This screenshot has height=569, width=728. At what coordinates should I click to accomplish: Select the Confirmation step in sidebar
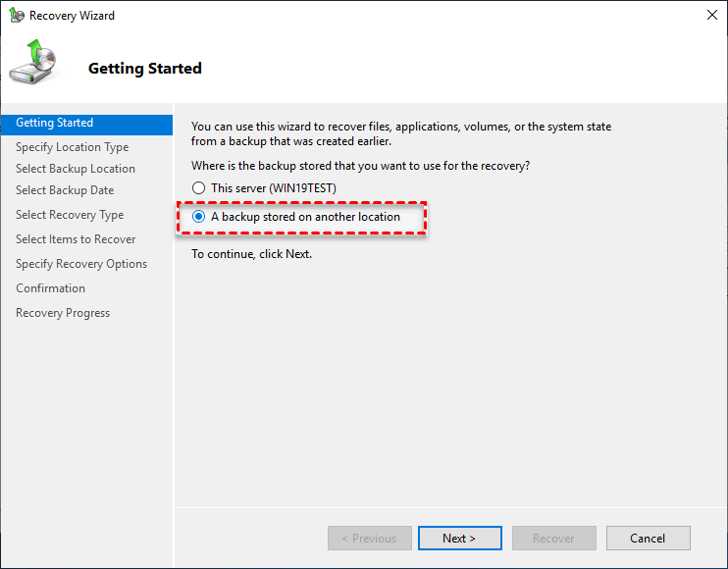click(50, 288)
